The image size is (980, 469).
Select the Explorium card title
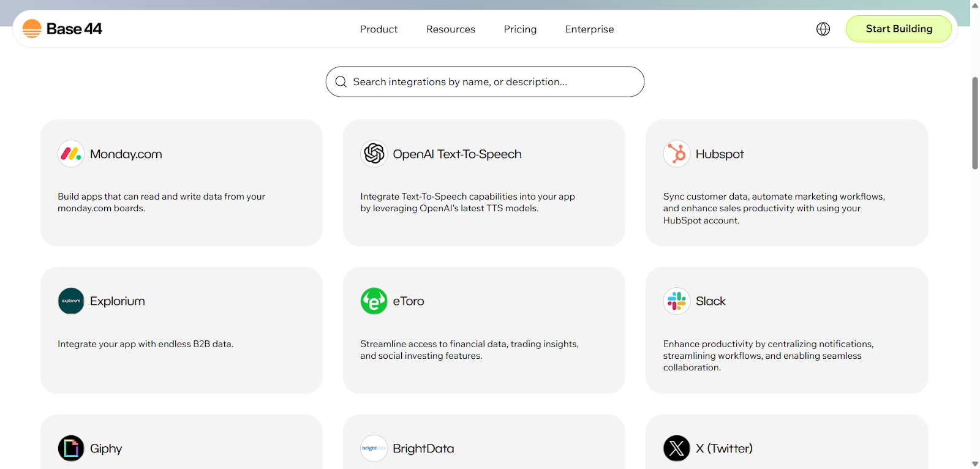click(118, 301)
